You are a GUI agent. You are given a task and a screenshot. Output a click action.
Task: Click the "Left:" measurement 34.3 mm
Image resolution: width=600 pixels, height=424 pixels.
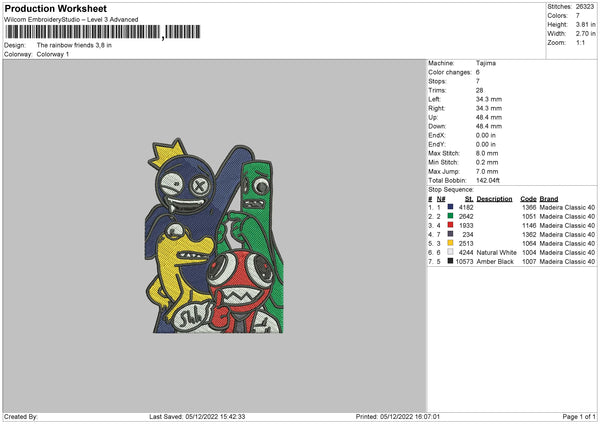coord(489,99)
